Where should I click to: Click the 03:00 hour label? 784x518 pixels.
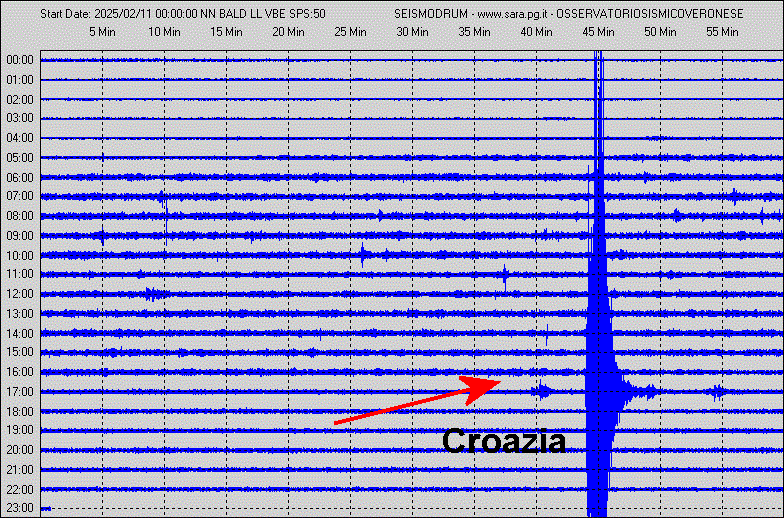[20, 118]
